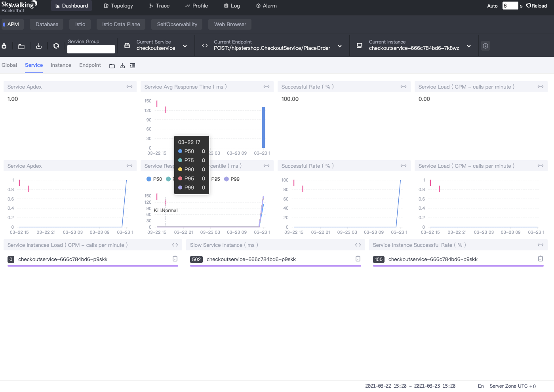Click the progress bar under Instance Successful Rate
This screenshot has width=554, height=392.
458,266
